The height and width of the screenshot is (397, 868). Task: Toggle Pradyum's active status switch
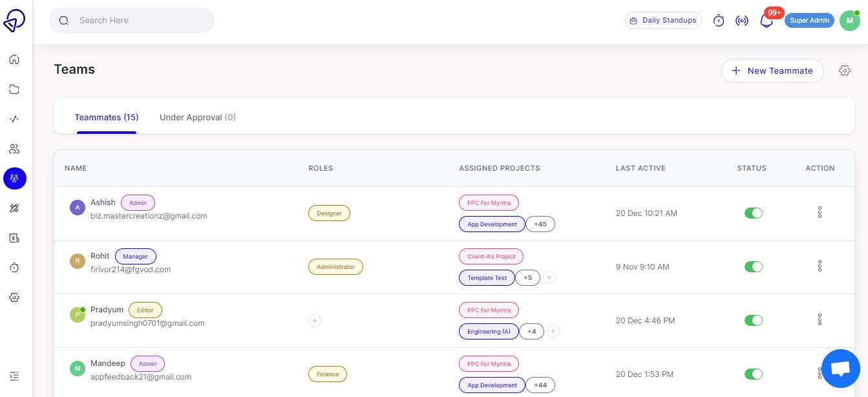pos(754,320)
